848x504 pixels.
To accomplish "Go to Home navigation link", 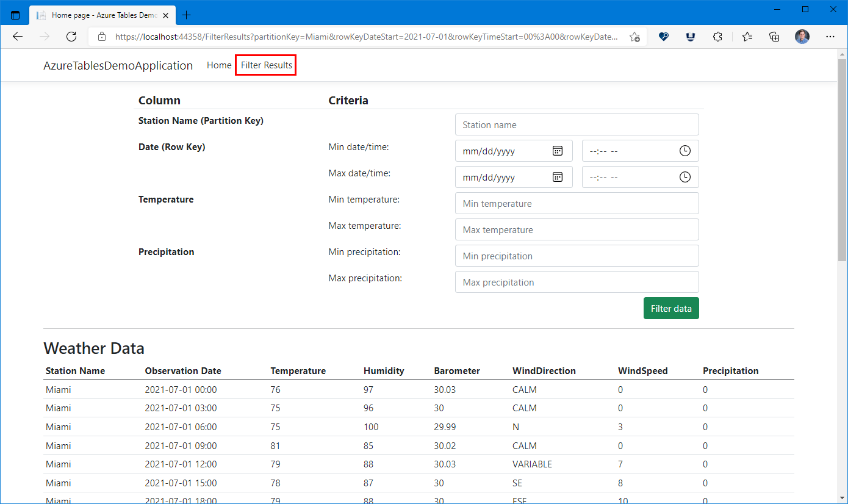I will pos(219,65).
